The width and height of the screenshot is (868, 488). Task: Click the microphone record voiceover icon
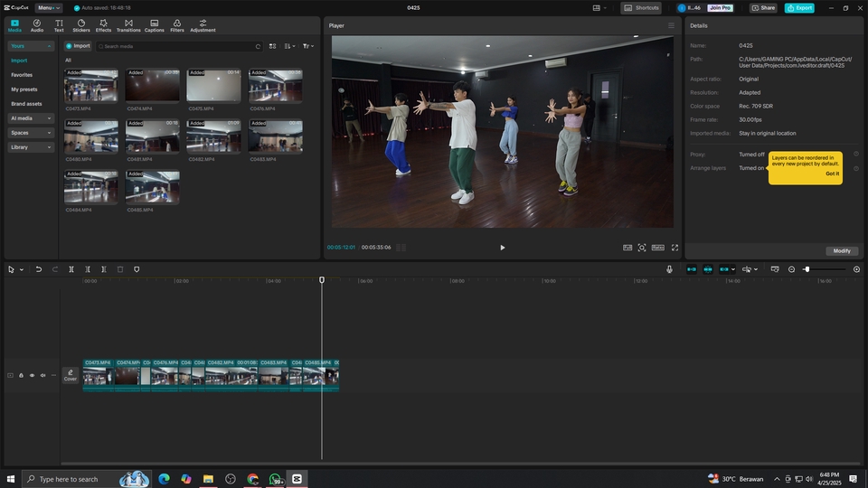(669, 269)
